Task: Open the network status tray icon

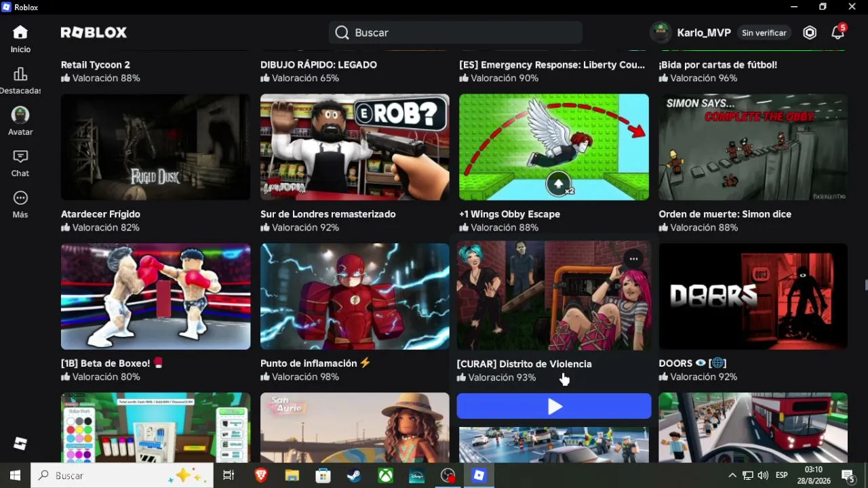Action: tap(747, 476)
